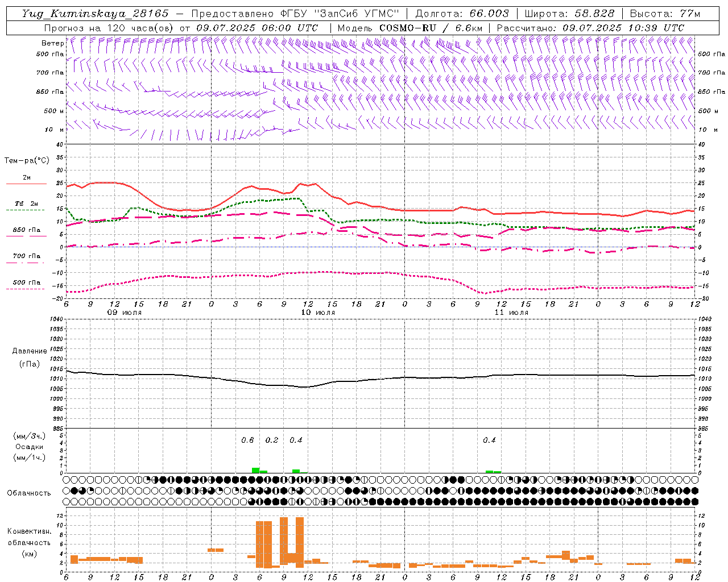Click the (мм/1ч.) precipitation unit label

[30, 458]
